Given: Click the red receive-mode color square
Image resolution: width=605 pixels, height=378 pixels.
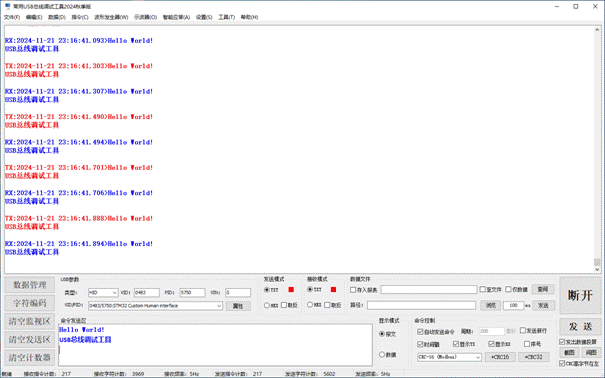Looking at the screenshot, I should pos(333,290).
